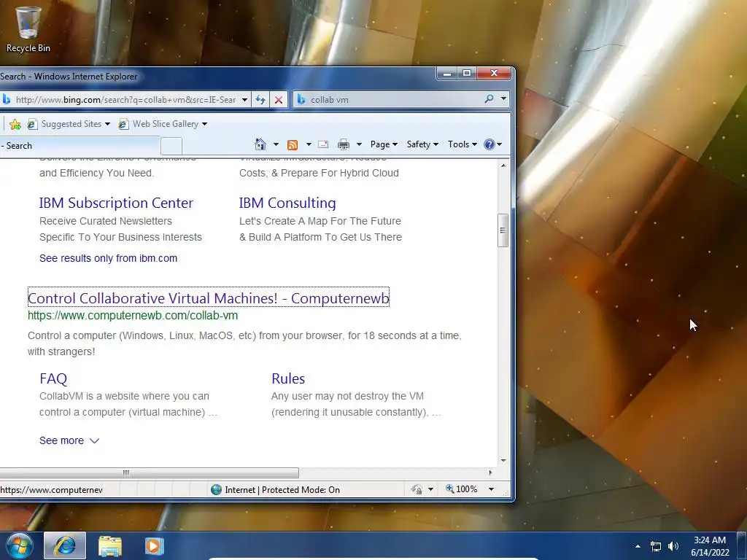Click the refresh button beside the address bar
This screenshot has width=747, height=560.
click(260, 99)
